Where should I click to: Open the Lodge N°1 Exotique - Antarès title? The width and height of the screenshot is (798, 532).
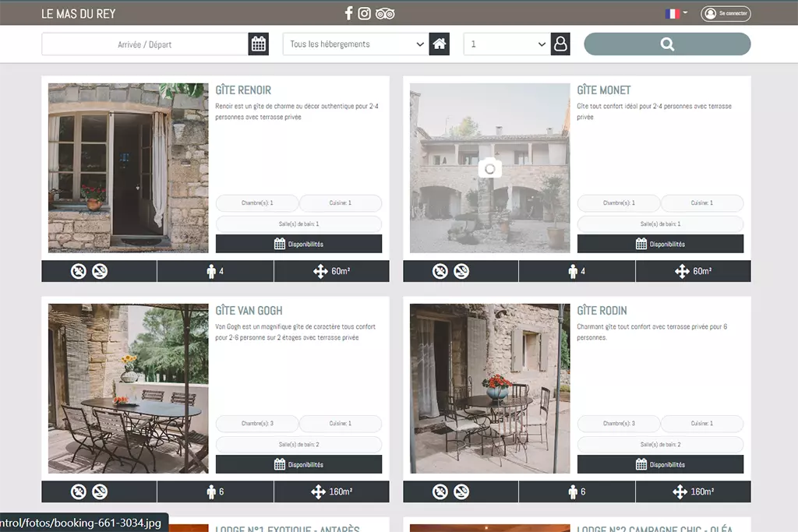coord(288,529)
